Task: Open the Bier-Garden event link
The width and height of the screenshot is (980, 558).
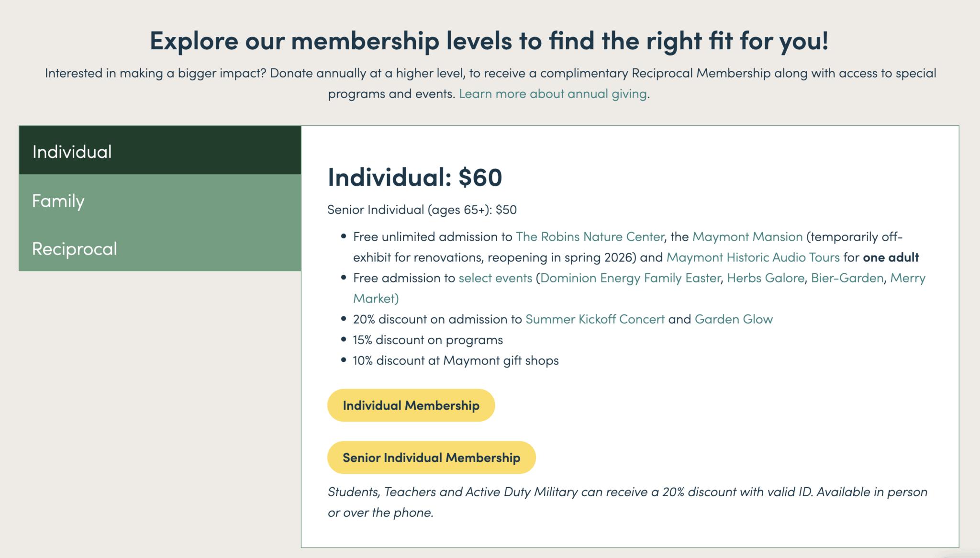Action: pos(847,278)
